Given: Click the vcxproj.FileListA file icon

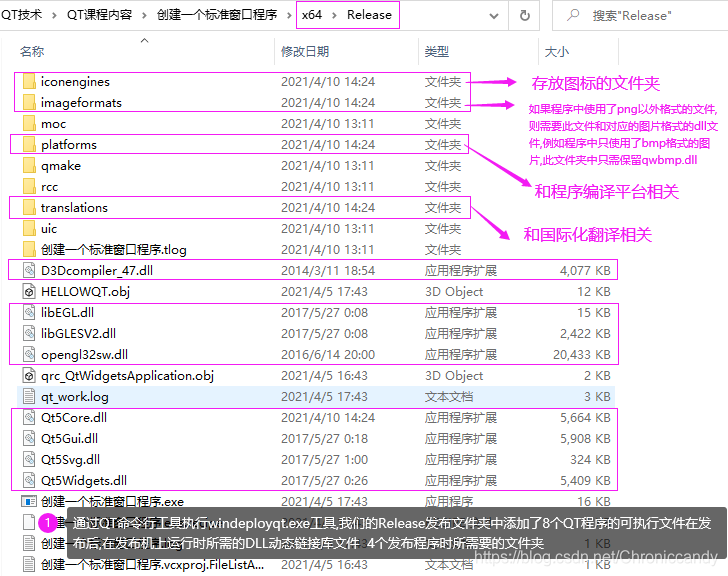Looking at the screenshot, I should pyautogui.click(x=29, y=564).
